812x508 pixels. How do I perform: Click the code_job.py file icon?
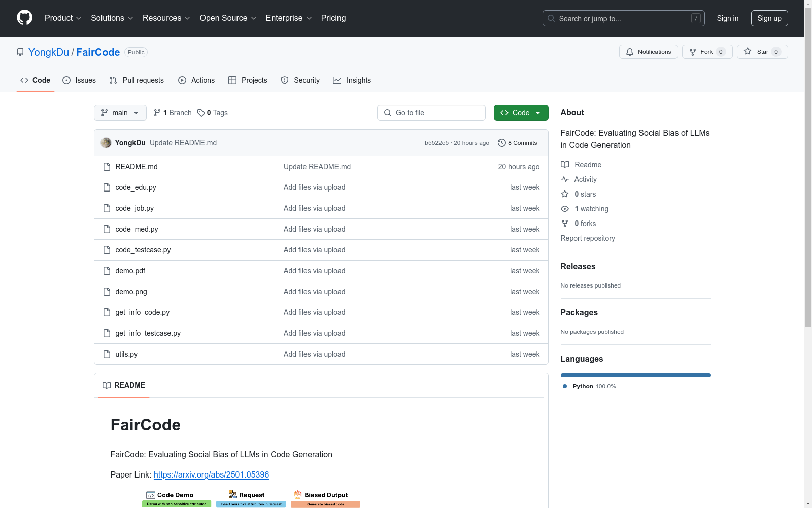tap(107, 208)
